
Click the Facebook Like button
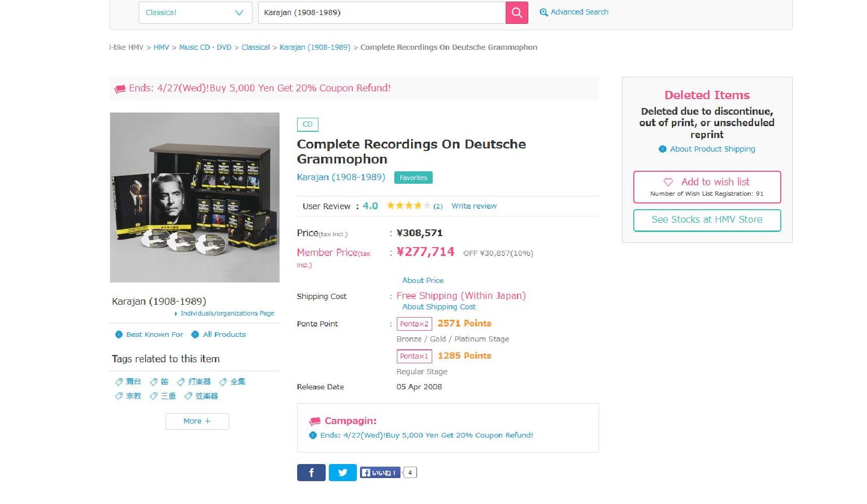381,472
